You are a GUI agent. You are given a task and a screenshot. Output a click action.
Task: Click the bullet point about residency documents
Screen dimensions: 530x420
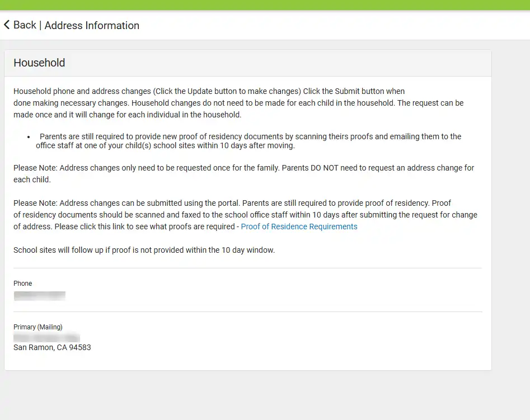pos(248,141)
